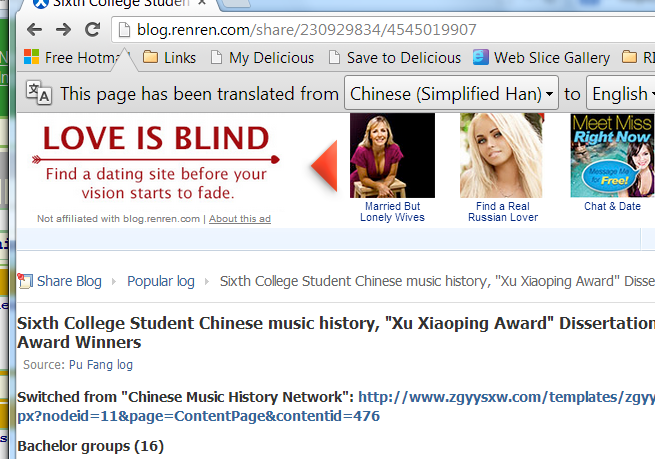655x459 pixels.
Task: Click the Share Blog icon
Action: coord(25,281)
